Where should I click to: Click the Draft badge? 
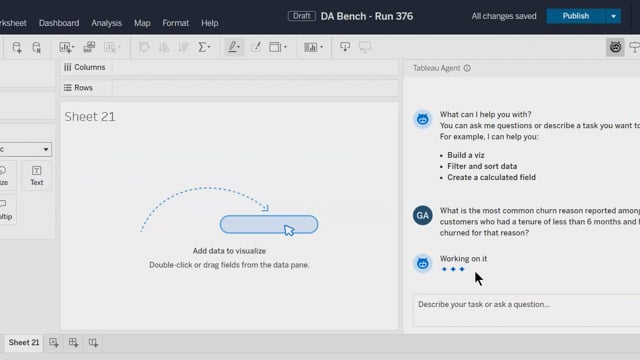[x=302, y=16]
